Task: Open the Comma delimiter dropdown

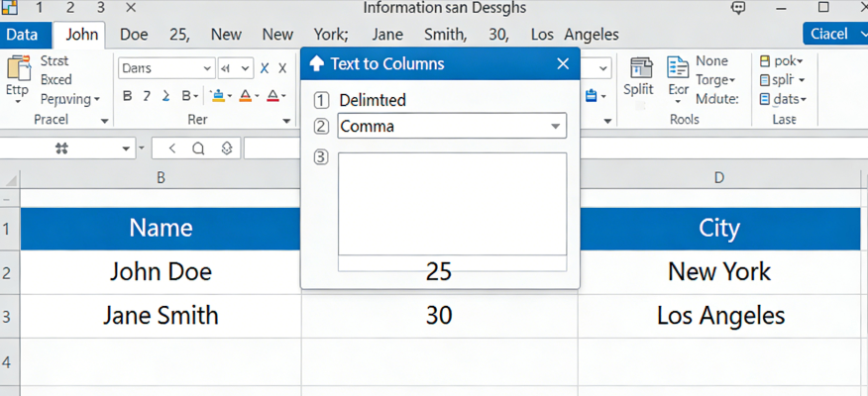Action: coord(555,127)
